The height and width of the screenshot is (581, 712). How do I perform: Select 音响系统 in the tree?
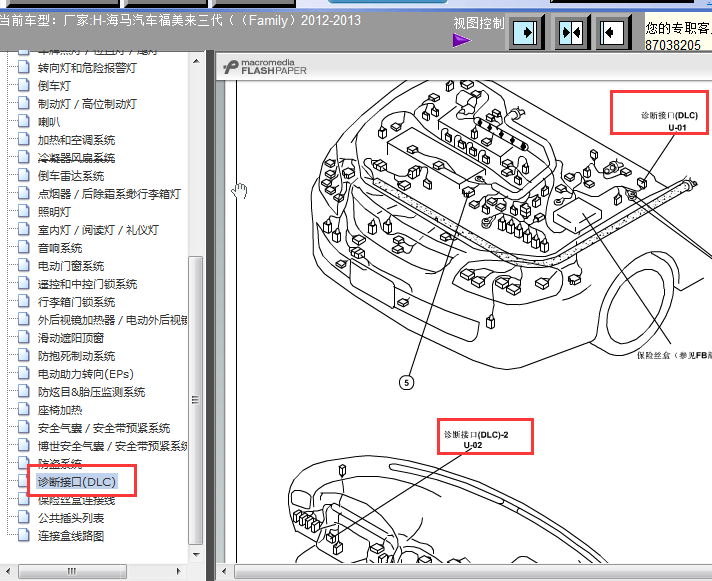[59, 248]
